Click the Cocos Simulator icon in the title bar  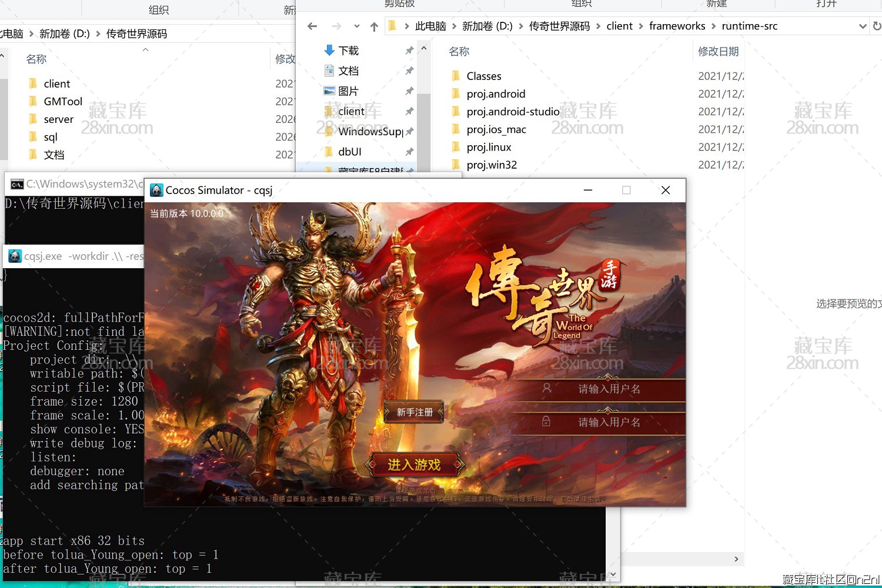tap(156, 190)
